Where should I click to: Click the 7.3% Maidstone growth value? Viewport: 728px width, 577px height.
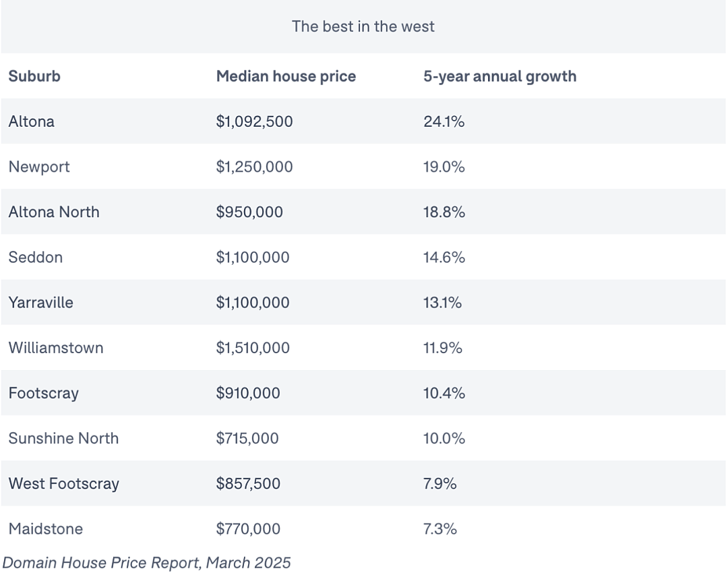click(x=439, y=528)
